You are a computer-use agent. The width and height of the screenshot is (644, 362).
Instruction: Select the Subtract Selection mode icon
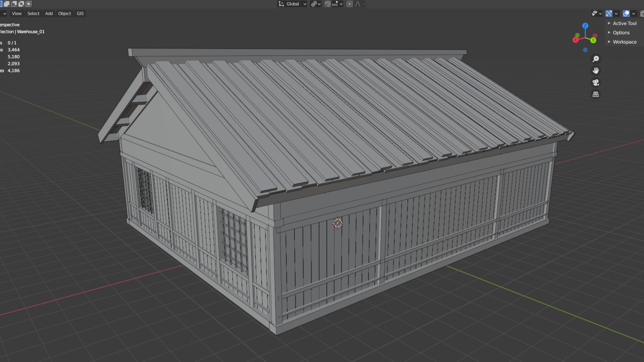(x=14, y=4)
